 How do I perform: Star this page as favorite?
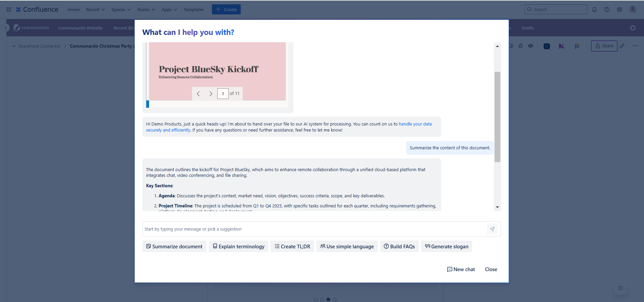520,46
